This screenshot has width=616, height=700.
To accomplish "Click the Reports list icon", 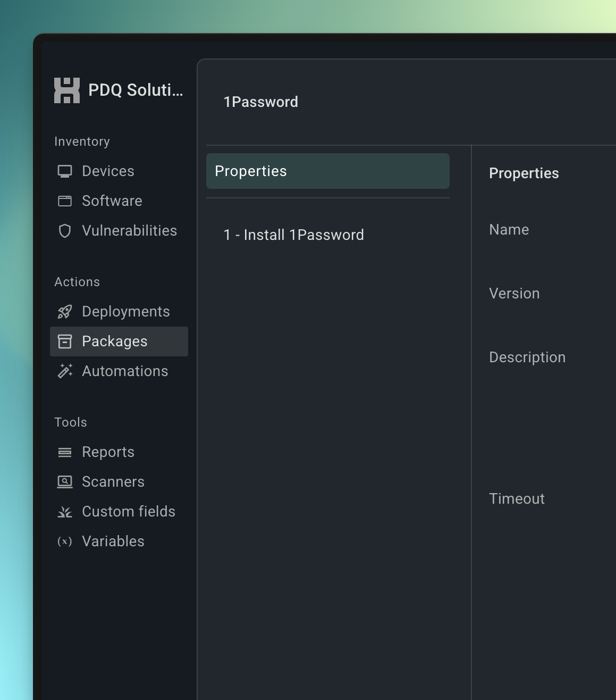I will [65, 452].
